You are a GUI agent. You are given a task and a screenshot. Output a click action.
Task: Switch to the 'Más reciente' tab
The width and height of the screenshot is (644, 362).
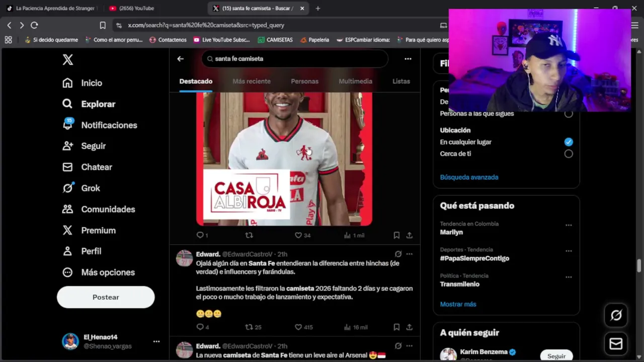coord(252,81)
